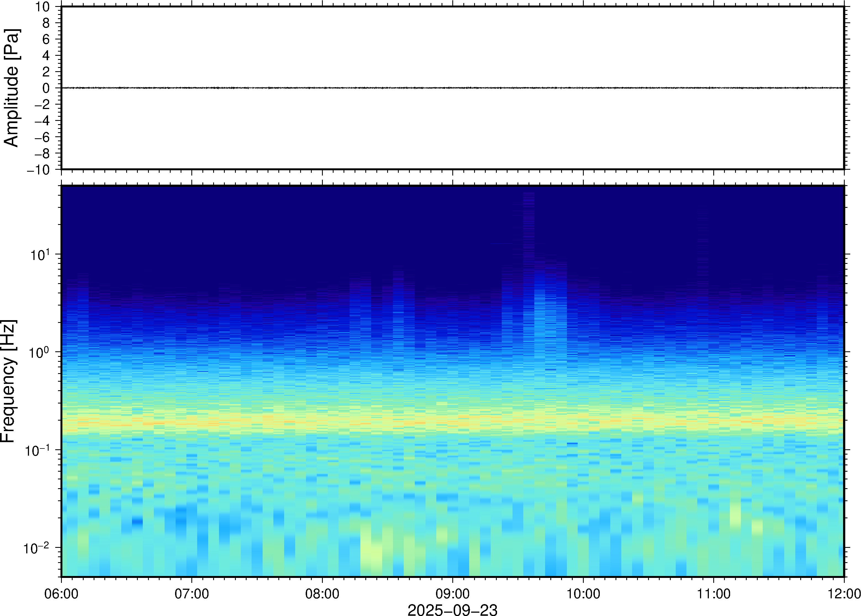
Task: Click the 06:00 time axis label
Action: 62,594
